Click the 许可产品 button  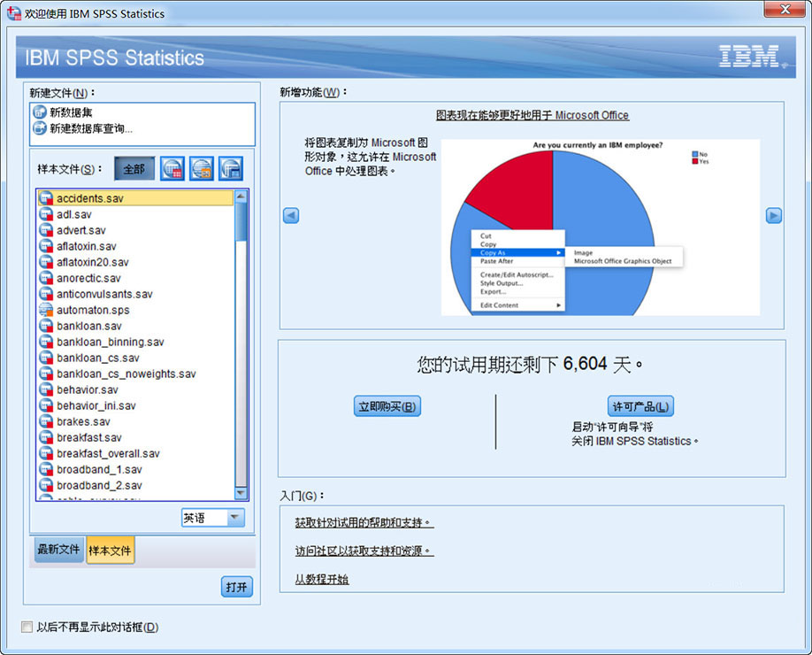[640, 406]
